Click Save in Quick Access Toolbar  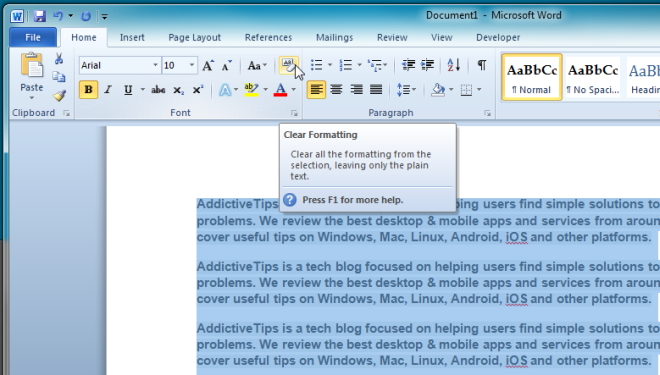(x=40, y=16)
